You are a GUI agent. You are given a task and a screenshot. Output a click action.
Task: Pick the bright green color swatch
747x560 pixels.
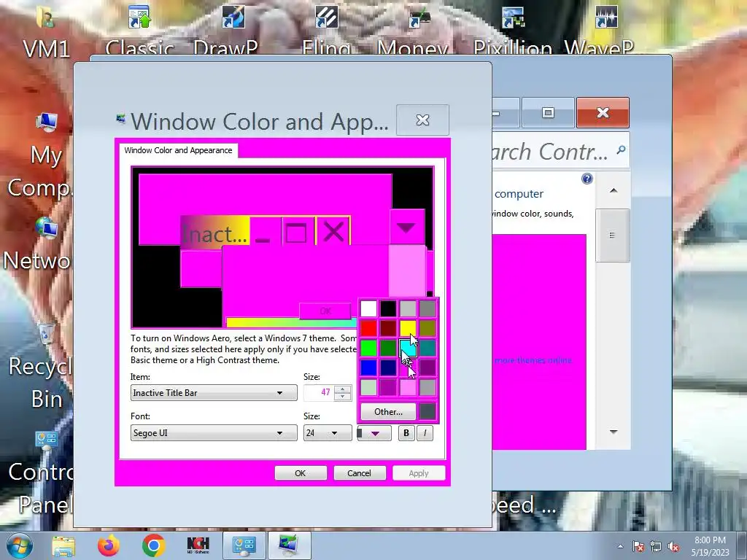(368, 348)
